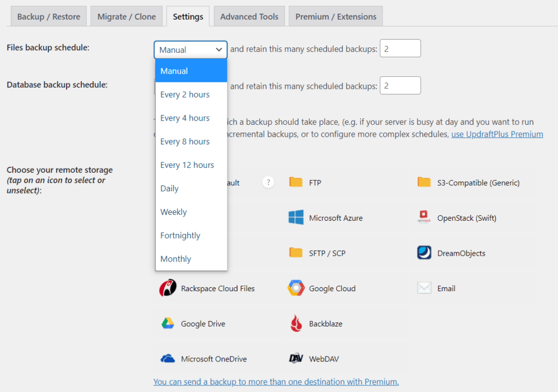Focus the files backup retain count field
This screenshot has height=392, width=558.
click(401, 49)
